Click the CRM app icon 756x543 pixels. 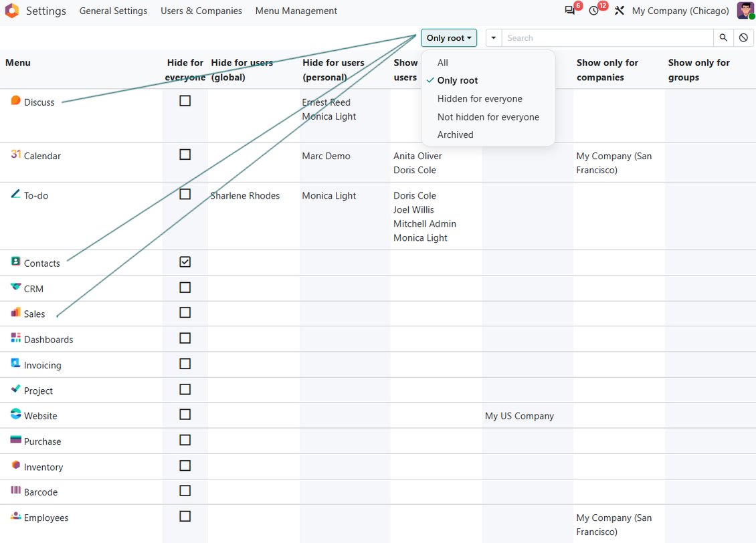tap(16, 287)
